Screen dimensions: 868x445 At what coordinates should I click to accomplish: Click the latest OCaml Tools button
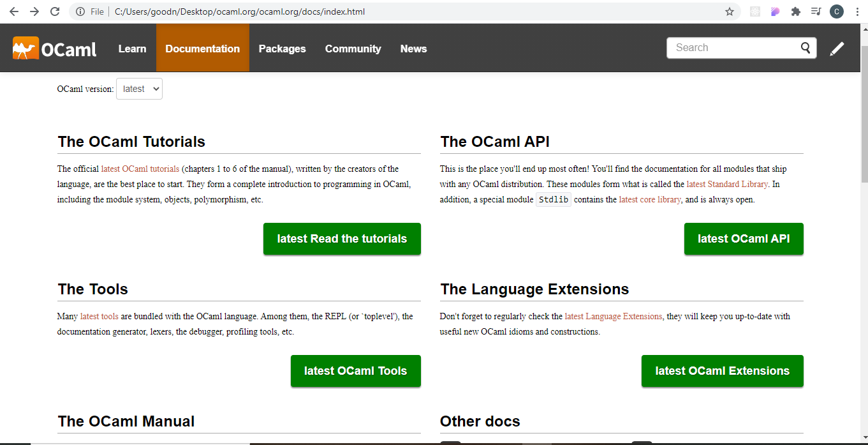[x=355, y=371]
